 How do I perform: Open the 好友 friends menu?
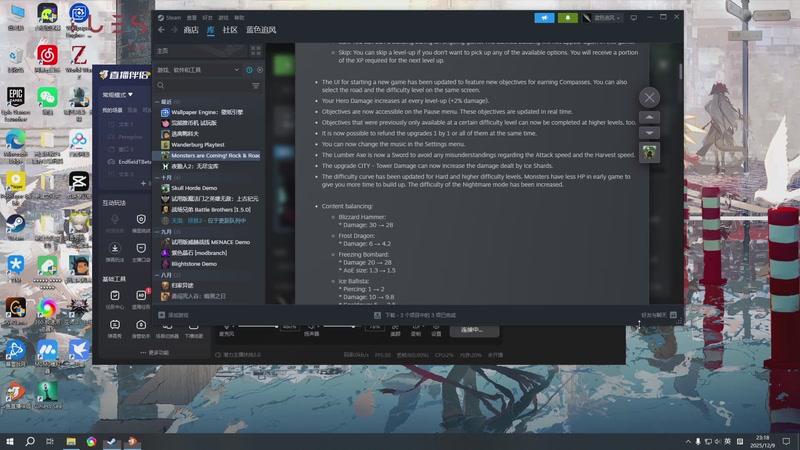coord(207,18)
